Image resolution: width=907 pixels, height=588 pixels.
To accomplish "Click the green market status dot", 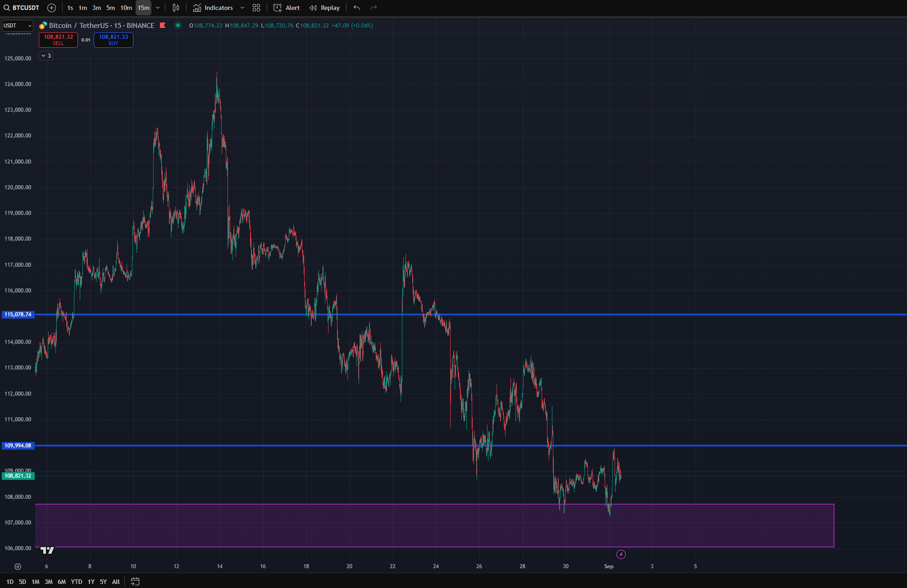I will (x=178, y=25).
